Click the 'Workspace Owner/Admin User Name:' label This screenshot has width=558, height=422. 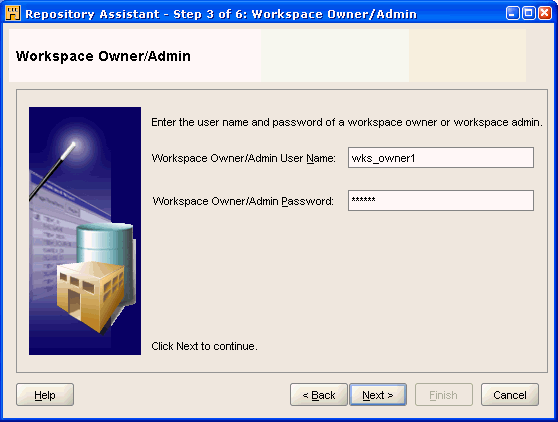[x=244, y=158]
